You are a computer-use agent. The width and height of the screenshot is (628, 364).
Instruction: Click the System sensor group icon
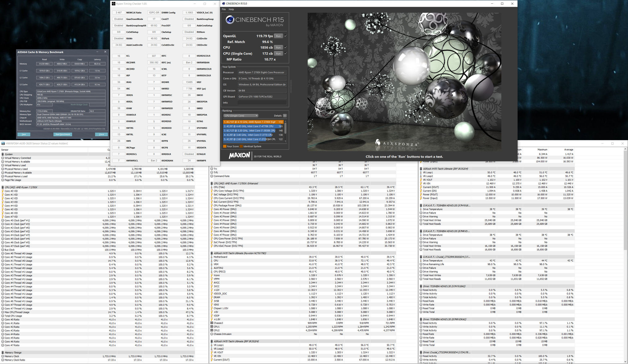pos(3,154)
